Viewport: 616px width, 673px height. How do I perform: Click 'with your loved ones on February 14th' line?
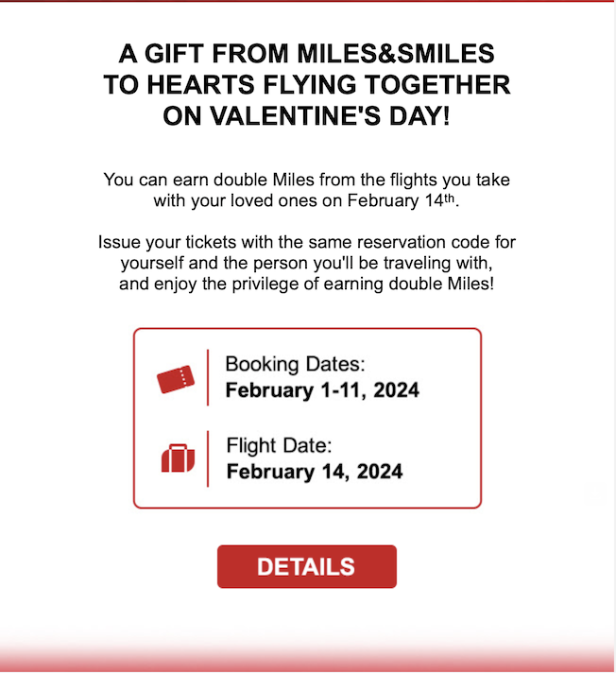[x=307, y=200]
